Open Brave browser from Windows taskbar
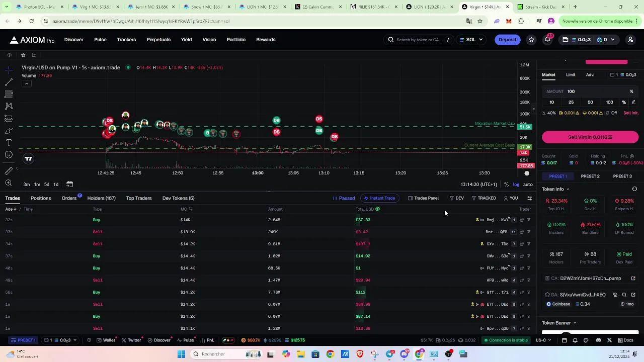Screen dimensions: 644x362 pyautogui.click(x=360, y=354)
